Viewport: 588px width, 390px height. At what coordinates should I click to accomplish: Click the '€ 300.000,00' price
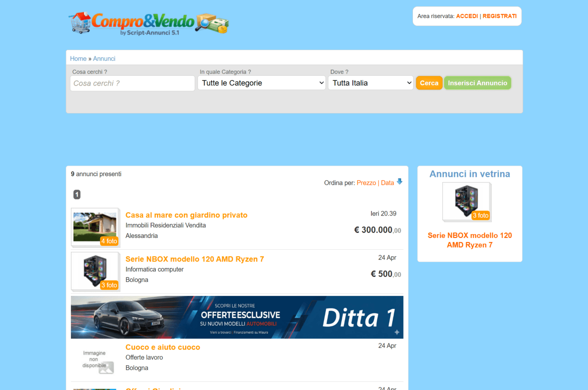378,230
